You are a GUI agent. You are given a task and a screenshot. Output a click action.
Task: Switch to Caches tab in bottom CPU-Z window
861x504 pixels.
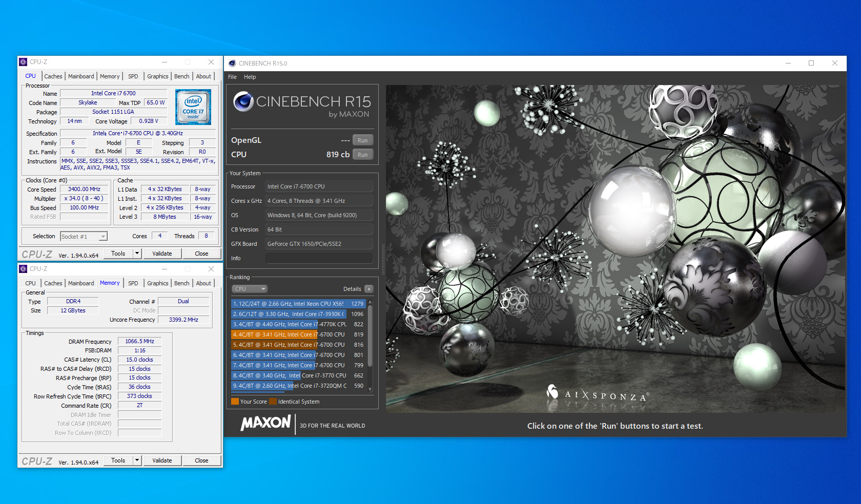point(53,283)
